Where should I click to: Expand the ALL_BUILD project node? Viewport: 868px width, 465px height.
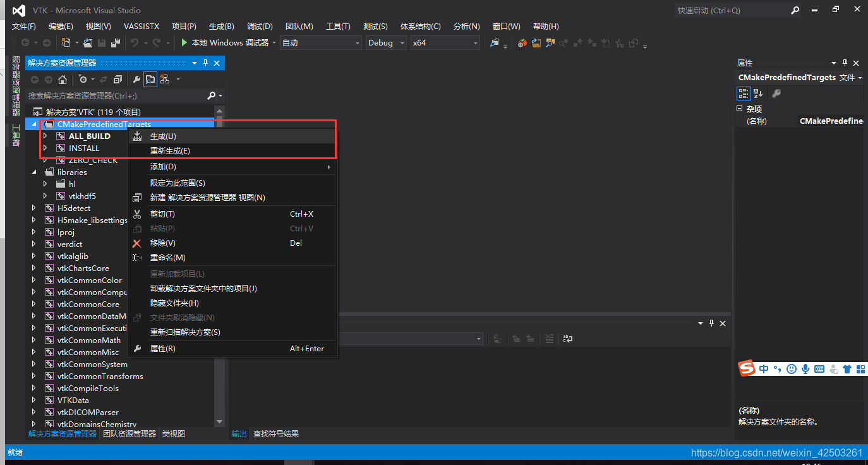[x=45, y=136]
